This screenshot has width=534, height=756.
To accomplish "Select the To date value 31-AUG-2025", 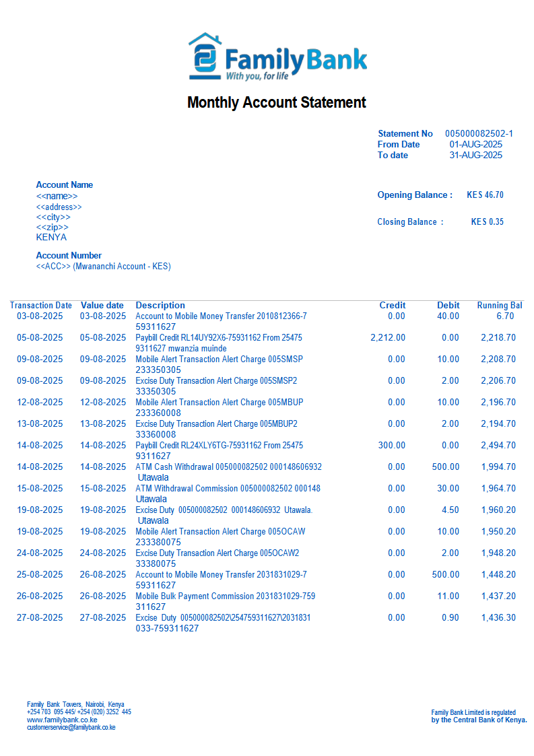I will [475, 155].
